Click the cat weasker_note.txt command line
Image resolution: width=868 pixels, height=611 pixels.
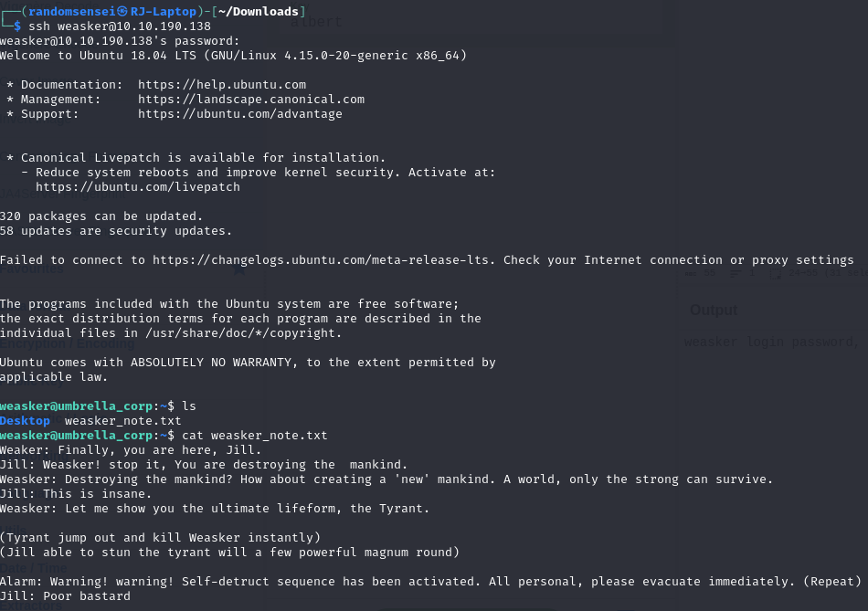tap(255, 436)
